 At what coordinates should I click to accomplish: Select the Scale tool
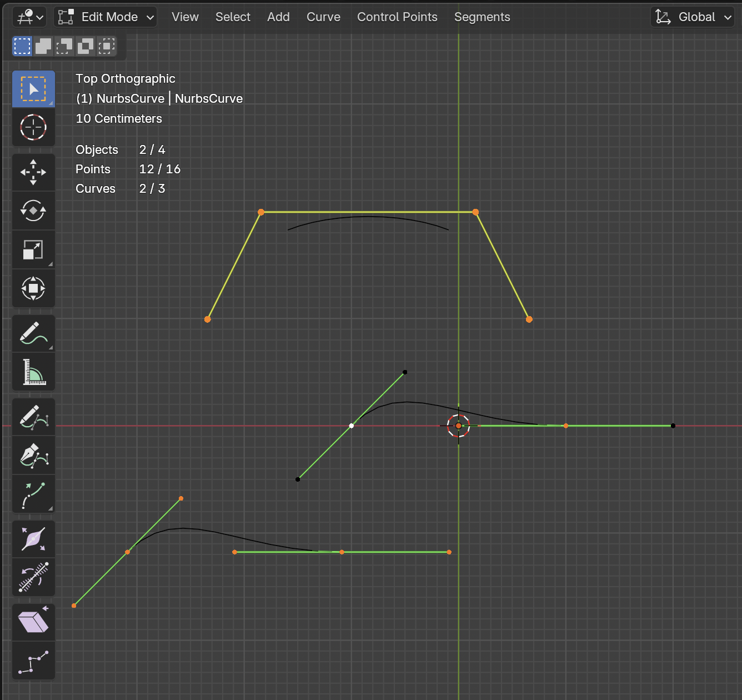[33, 250]
